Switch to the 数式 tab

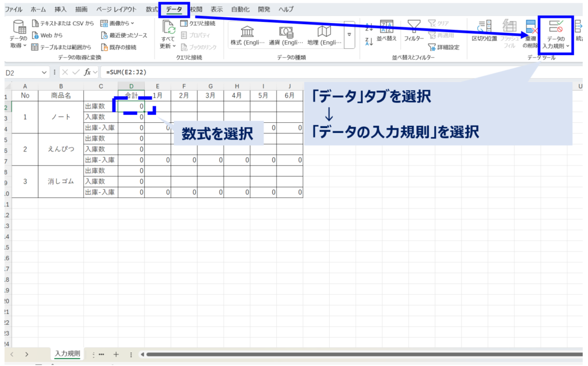pyautogui.click(x=152, y=9)
